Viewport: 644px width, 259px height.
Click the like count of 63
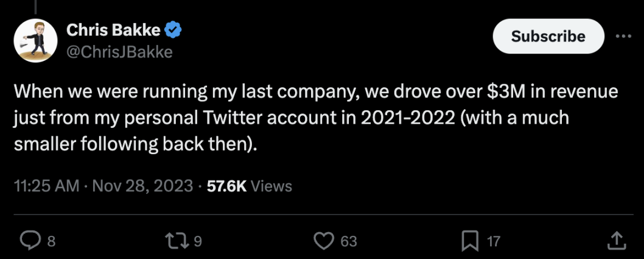tap(348, 242)
